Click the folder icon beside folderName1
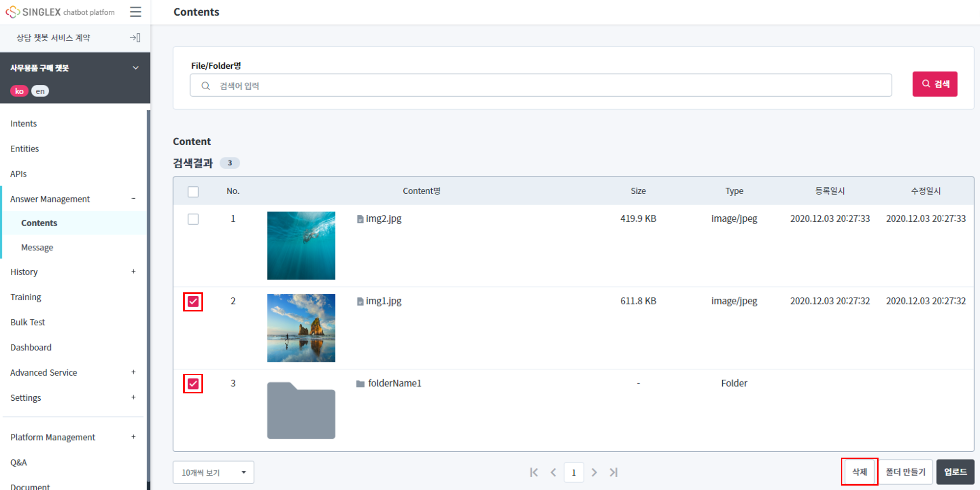 coord(360,384)
